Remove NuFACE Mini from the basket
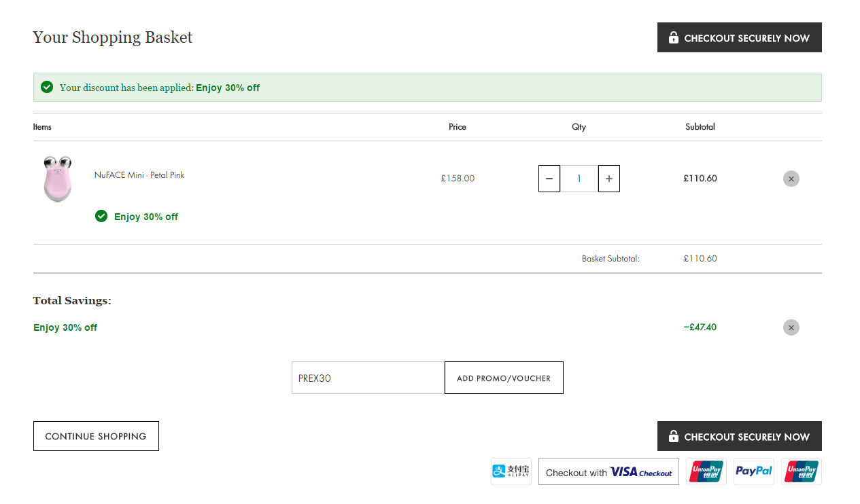Image resolution: width=860 pixels, height=504 pixels. click(791, 179)
